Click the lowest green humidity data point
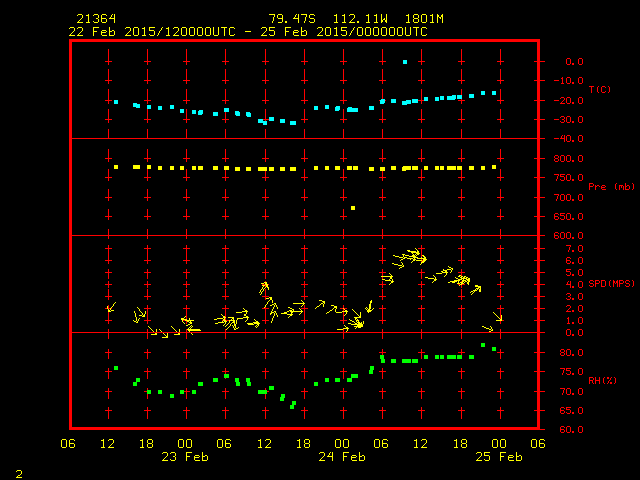The width and height of the screenshot is (640, 480). [292, 407]
